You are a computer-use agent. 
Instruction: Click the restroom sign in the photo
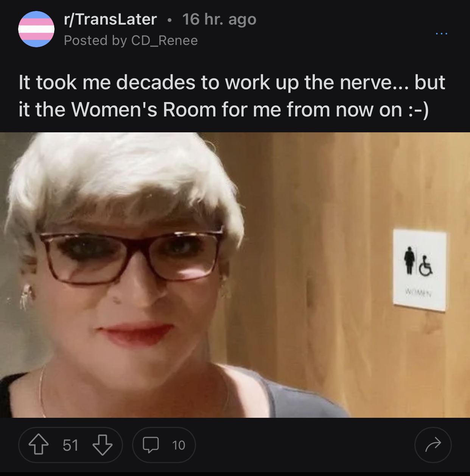[x=420, y=270]
